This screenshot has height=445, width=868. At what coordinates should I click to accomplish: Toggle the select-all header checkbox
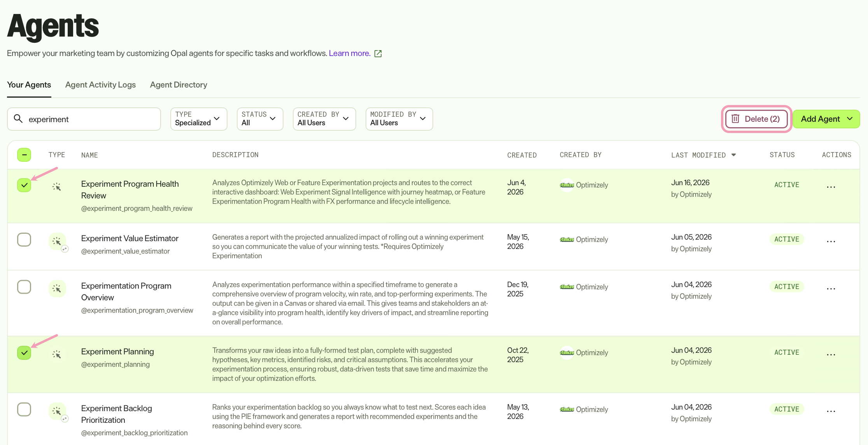[24, 155]
